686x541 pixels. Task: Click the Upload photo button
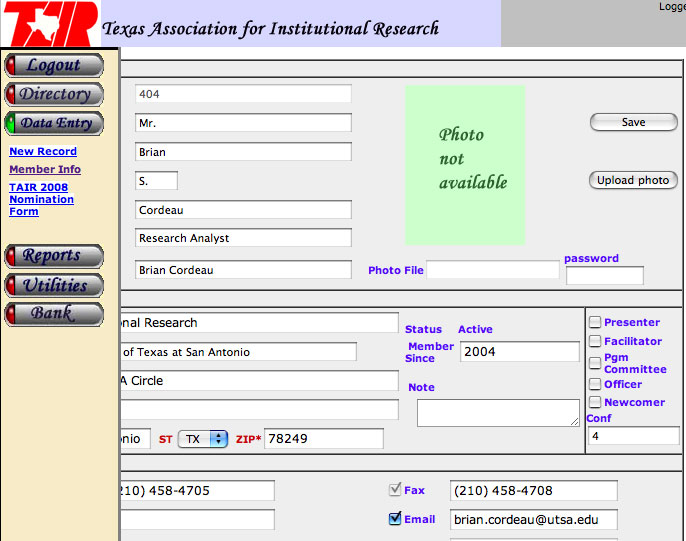633,180
